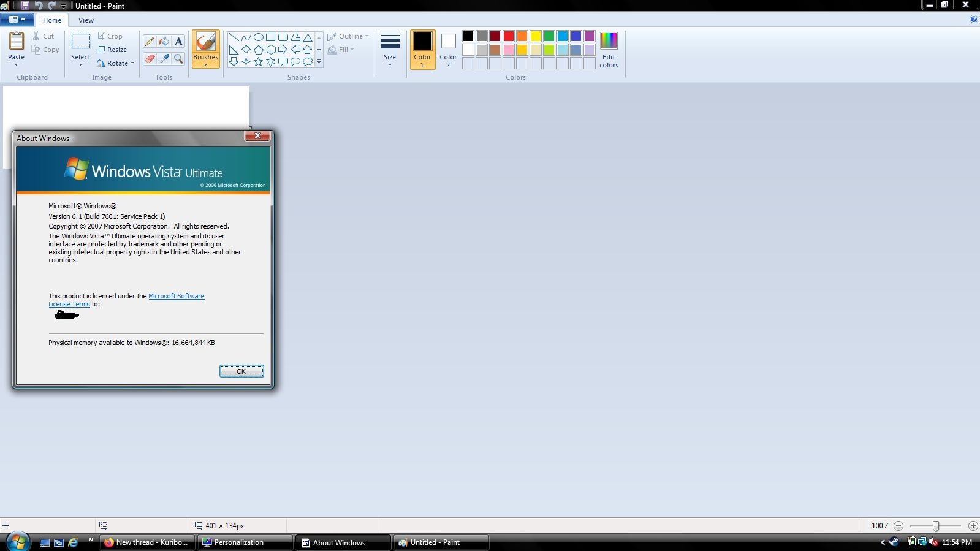Open the Size line thickness dropdown
This screenshot has height=551, width=980.
point(390,50)
